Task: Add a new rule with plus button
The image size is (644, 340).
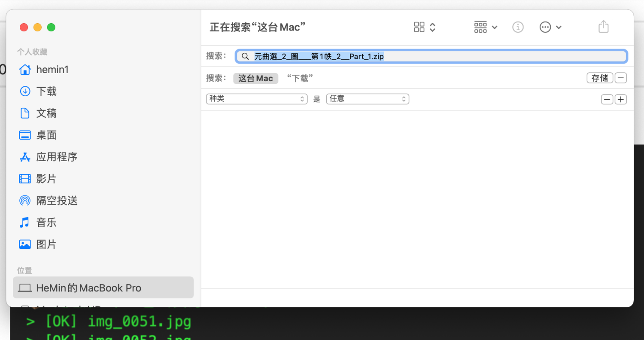Action: pyautogui.click(x=621, y=100)
